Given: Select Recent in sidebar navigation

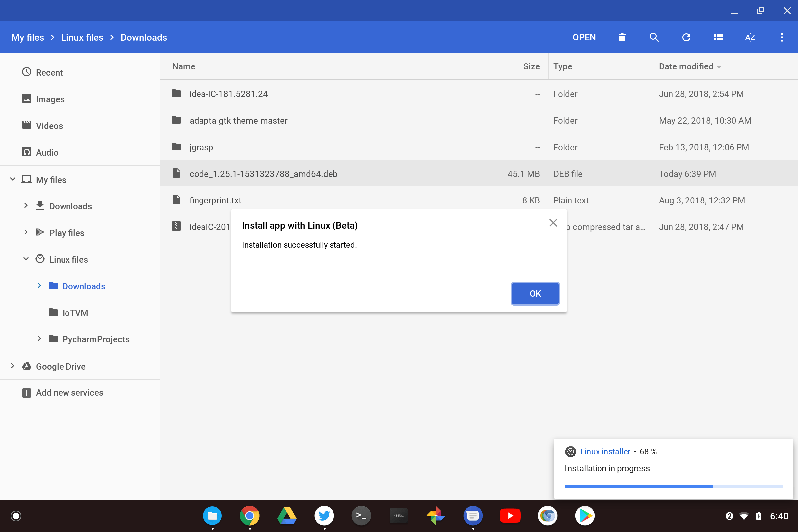Looking at the screenshot, I should 49,72.
